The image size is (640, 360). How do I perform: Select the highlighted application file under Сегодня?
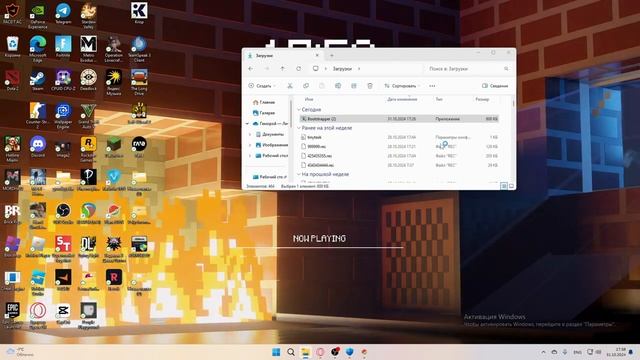click(399, 119)
